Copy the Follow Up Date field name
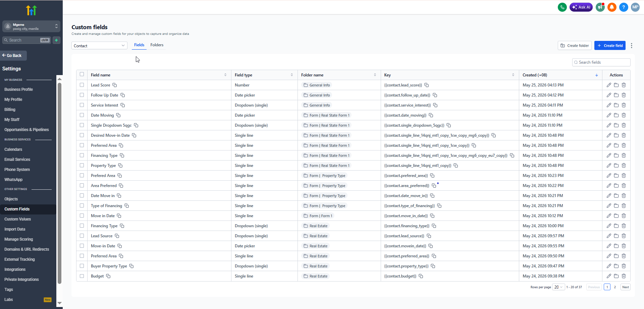 (123, 95)
